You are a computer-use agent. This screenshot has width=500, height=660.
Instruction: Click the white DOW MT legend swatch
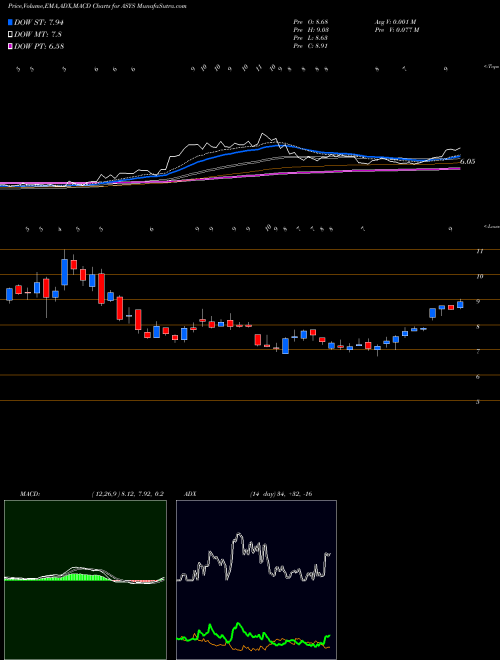tap(10, 35)
